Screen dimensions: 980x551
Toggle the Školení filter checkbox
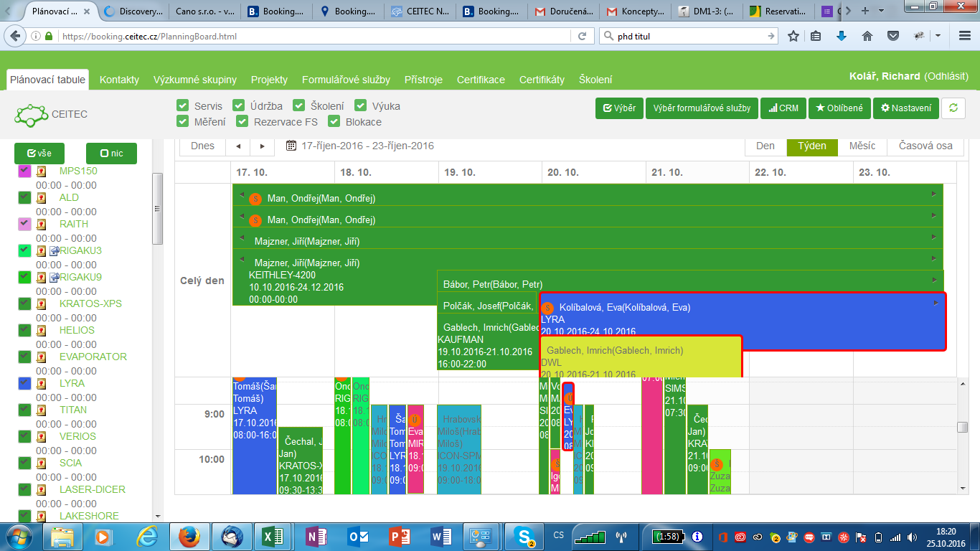pos(298,105)
